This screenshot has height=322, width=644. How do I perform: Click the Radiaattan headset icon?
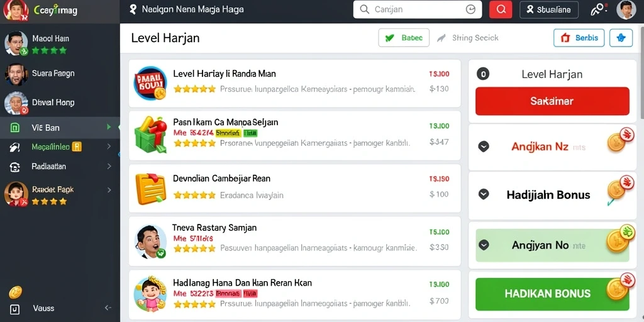point(15,167)
